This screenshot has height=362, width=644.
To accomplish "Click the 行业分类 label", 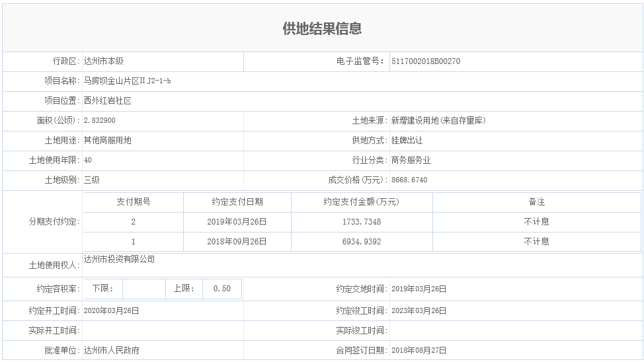I will (x=370, y=160).
